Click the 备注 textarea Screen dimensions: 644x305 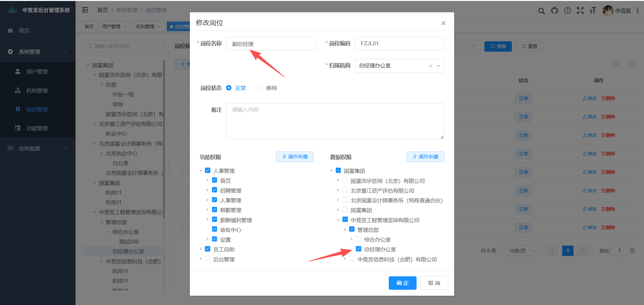335,121
